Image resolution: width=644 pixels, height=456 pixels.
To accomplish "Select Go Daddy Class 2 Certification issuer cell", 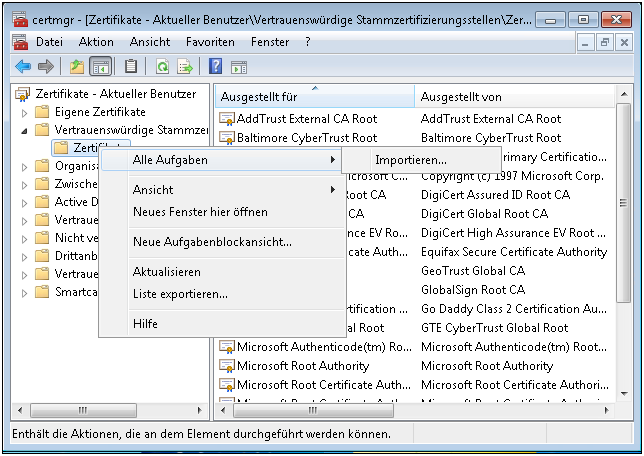I will point(514,309).
